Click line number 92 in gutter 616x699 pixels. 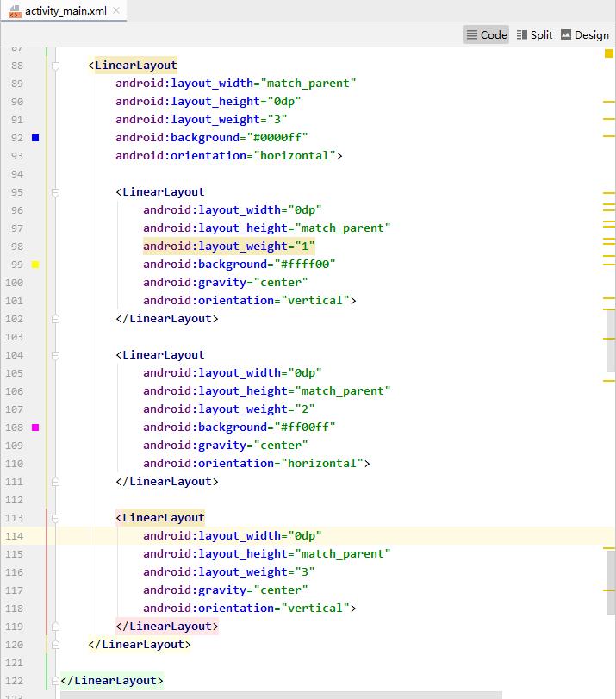(x=17, y=138)
